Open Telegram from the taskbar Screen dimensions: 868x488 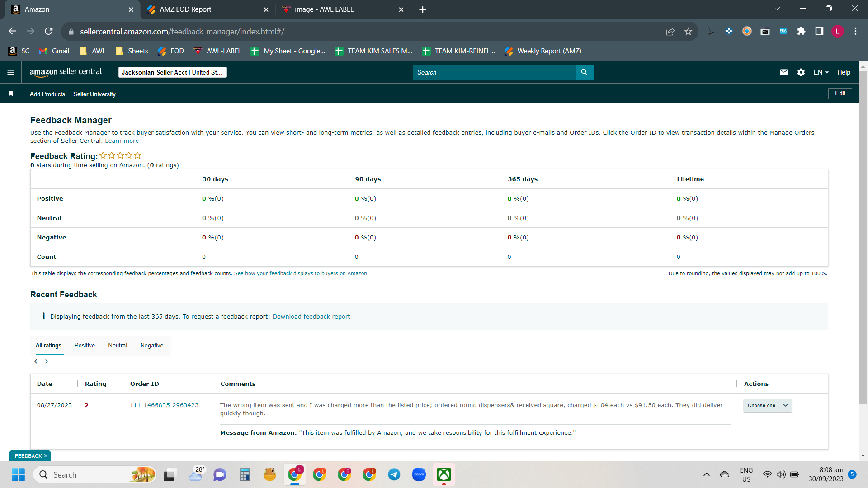[394, 474]
